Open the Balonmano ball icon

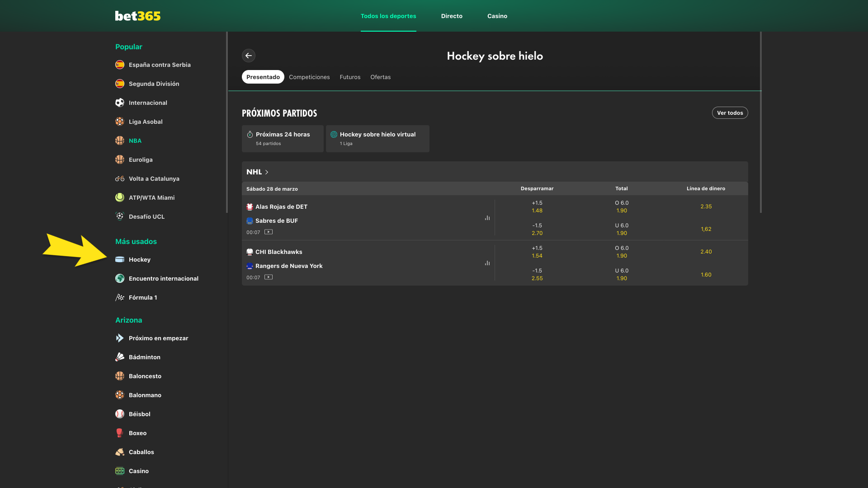tap(120, 395)
